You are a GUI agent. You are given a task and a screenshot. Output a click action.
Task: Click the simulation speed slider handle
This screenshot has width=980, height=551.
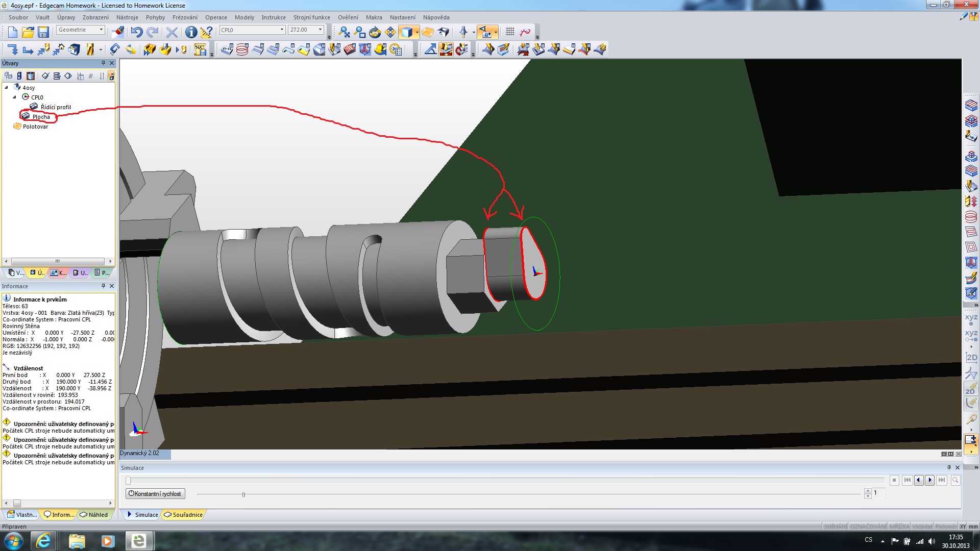point(243,494)
